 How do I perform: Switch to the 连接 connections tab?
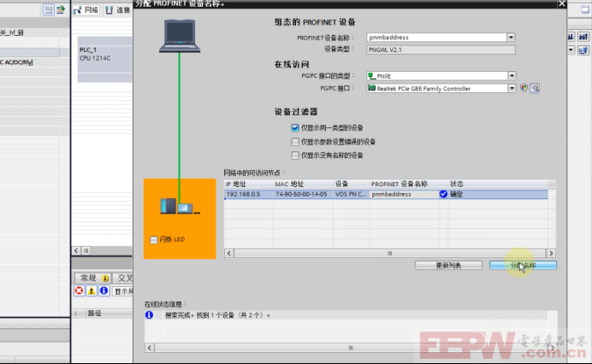[118, 10]
